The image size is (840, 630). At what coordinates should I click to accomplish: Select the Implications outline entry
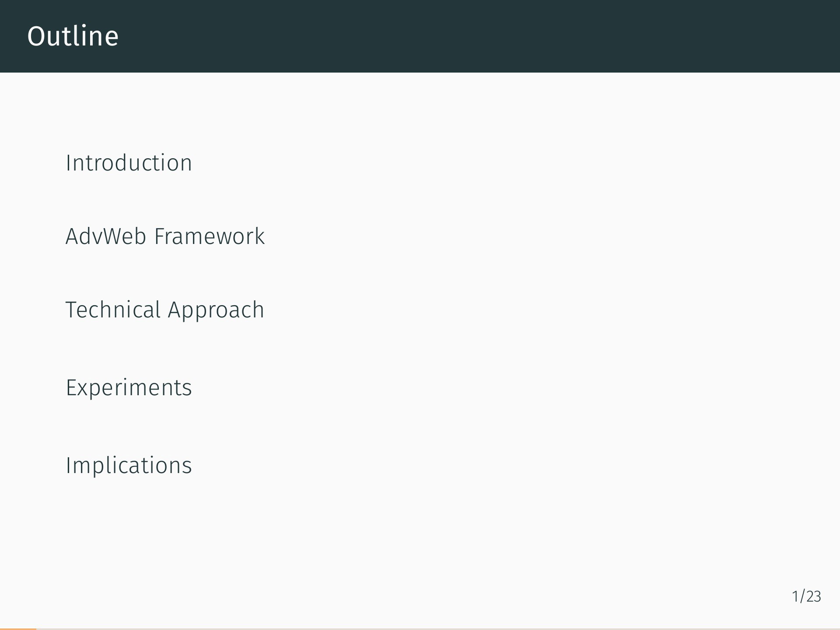tap(129, 465)
